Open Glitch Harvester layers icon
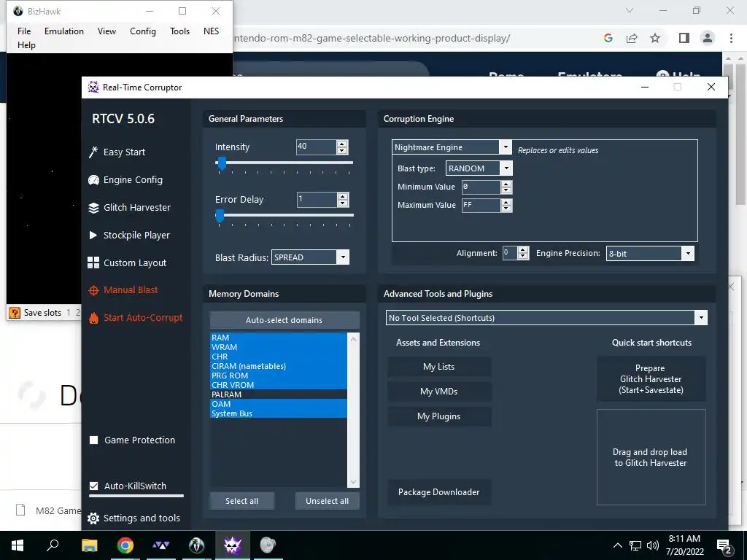This screenshot has height=560, width=747. tap(93, 208)
